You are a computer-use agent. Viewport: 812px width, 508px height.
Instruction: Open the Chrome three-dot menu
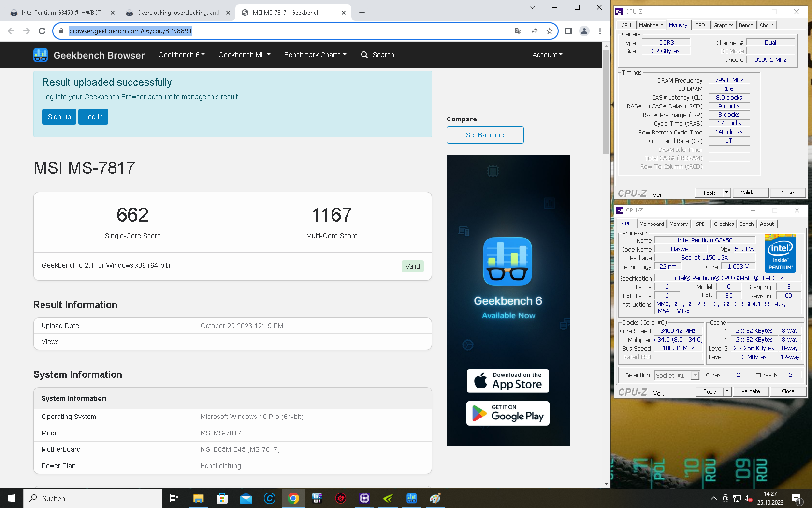(x=600, y=31)
